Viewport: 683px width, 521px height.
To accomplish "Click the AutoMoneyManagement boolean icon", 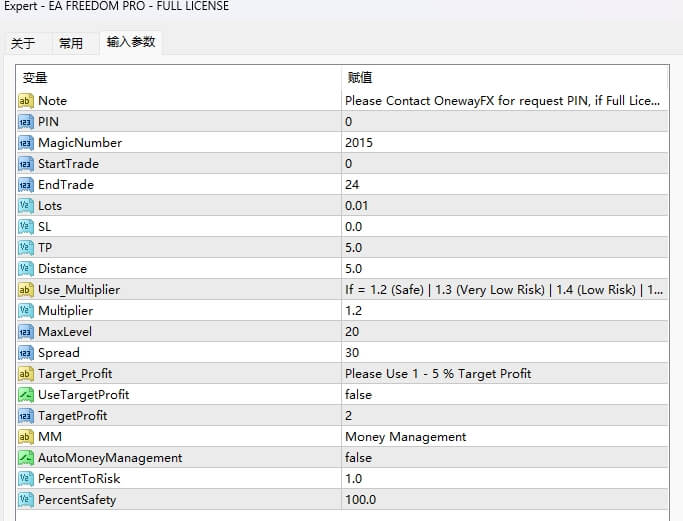I will [x=26, y=458].
